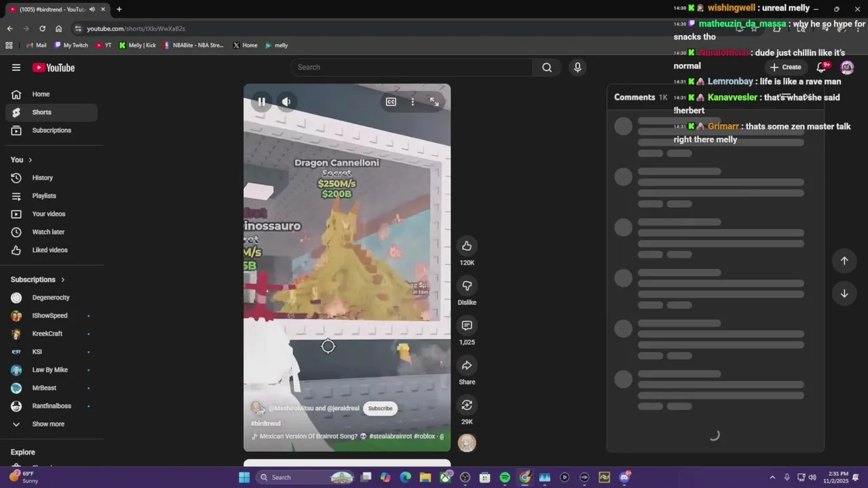Viewport: 868px width, 488px height.
Task: Open the IShowSpeed channel
Action: pyautogui.click(x=52, y=316)
